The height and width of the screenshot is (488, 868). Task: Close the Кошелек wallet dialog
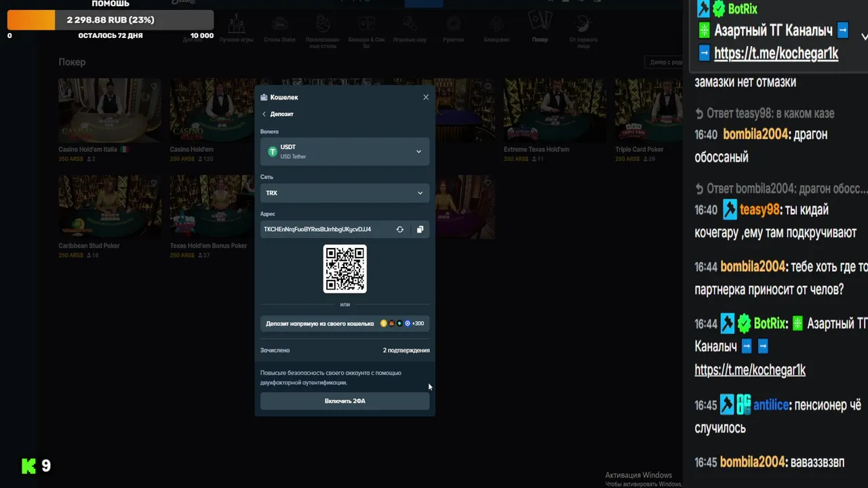pyautogui.click(x=426, y=97)
